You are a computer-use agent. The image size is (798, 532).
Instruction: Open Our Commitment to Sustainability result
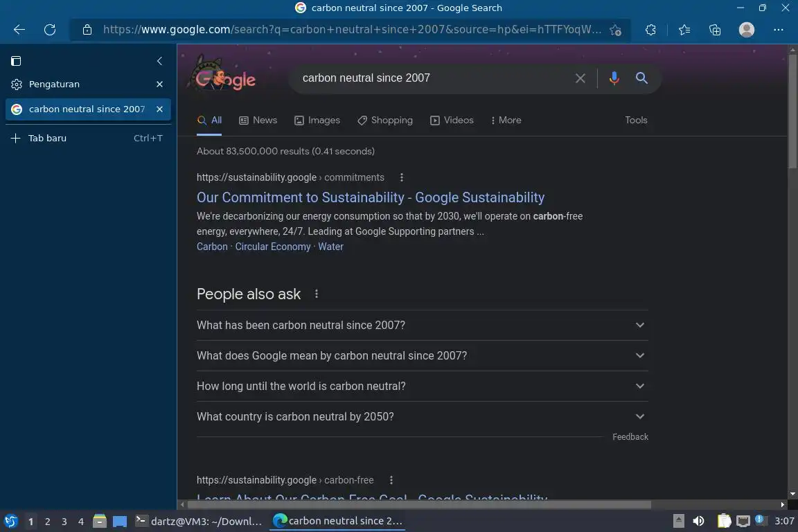[371, 197]
